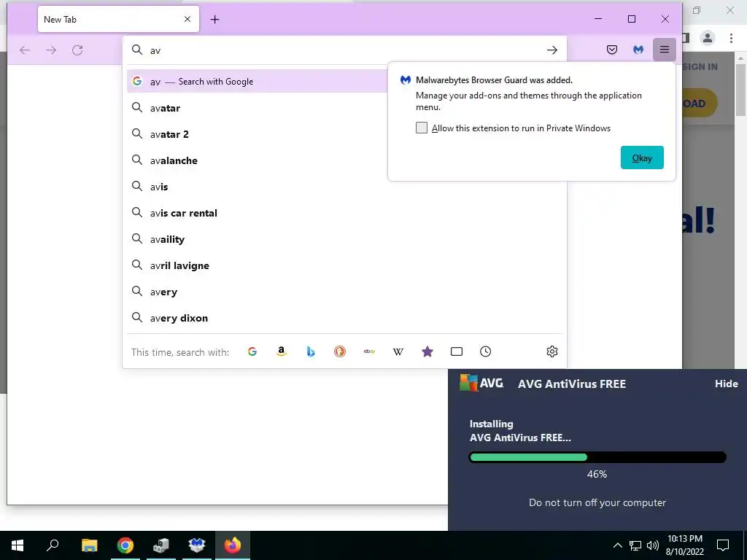Click the AVG logo in installer

click(481, 383)
